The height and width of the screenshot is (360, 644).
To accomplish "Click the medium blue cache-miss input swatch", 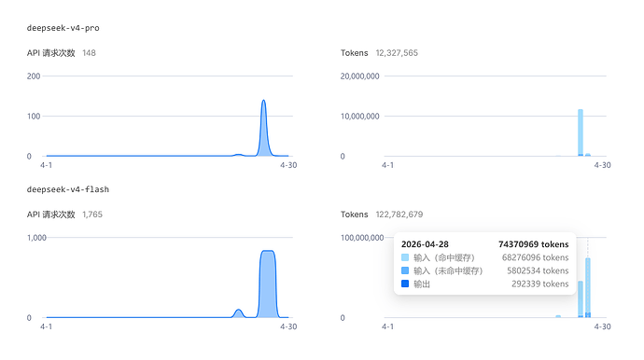I will coord(405,270).
